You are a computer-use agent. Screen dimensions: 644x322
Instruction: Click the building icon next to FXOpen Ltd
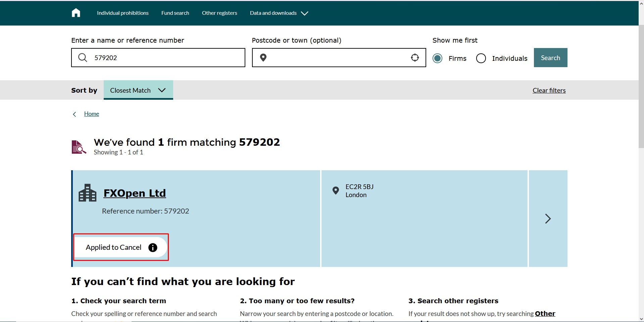[87, 193]
